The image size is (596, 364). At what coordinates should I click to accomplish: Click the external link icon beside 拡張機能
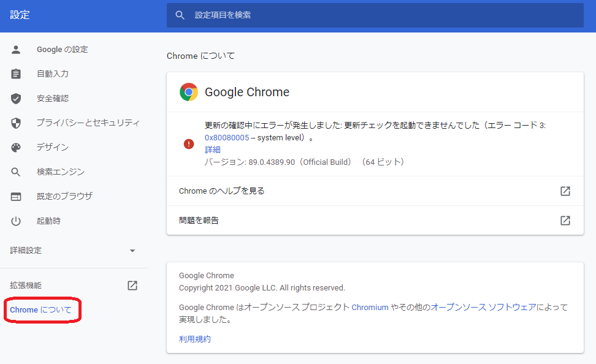click(132, 286)
